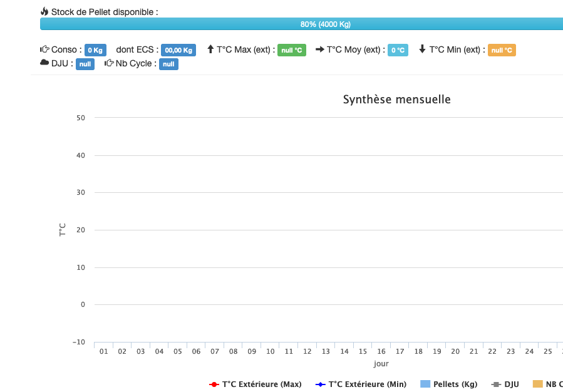Click day 15 on the chart x-axis

(x=363, y=352)
